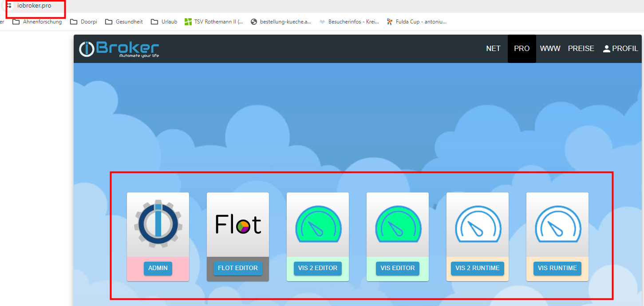
Task: Launch VIS EDITOR button
Action: point(398,268)
